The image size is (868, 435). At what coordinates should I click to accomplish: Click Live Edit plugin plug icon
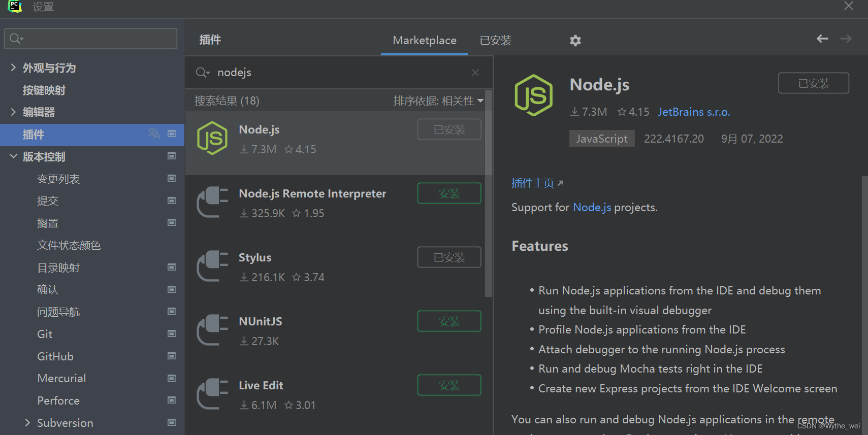[x=212, y=394]
